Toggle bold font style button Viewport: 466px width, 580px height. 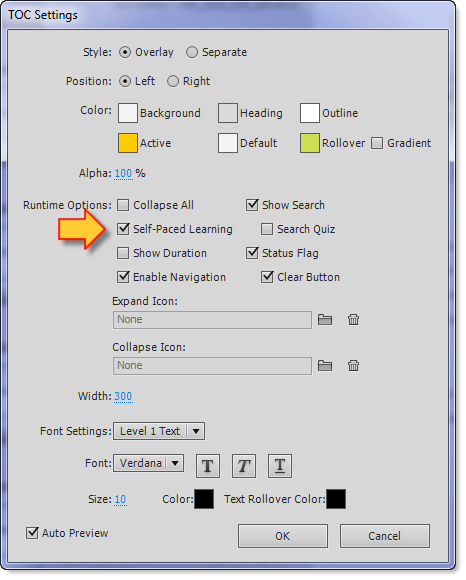pos(207,466)
